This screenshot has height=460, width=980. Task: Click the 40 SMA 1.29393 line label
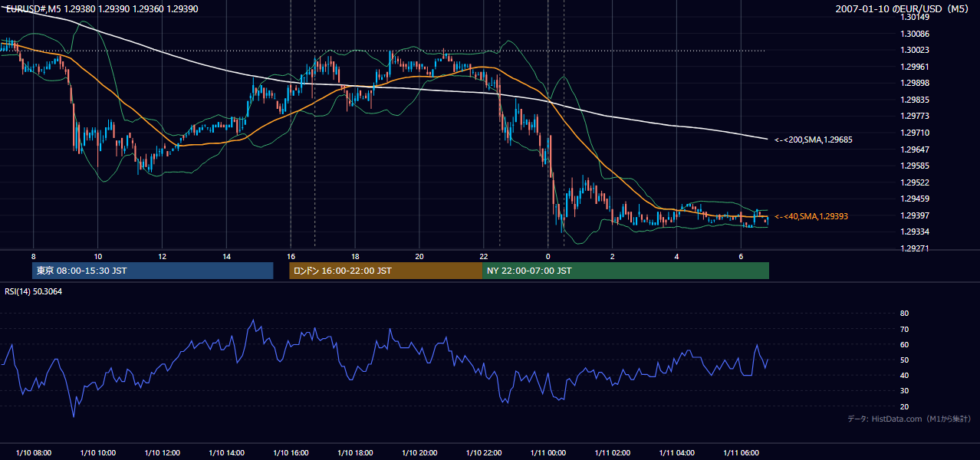pyautogui.click(x=811, y=216)
